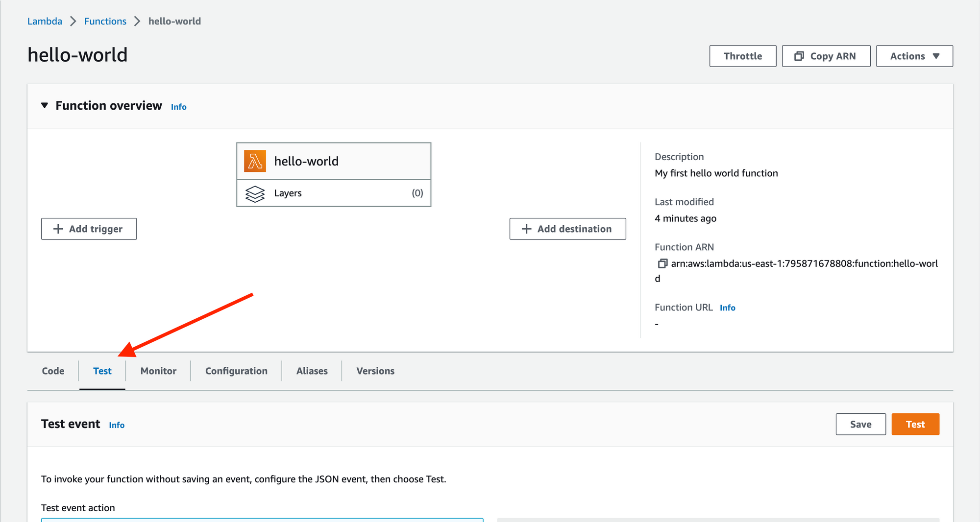The width and height of the screenshot is (980, 522).
Task: Open Test event Info link
Action: (x=117, y=425)
